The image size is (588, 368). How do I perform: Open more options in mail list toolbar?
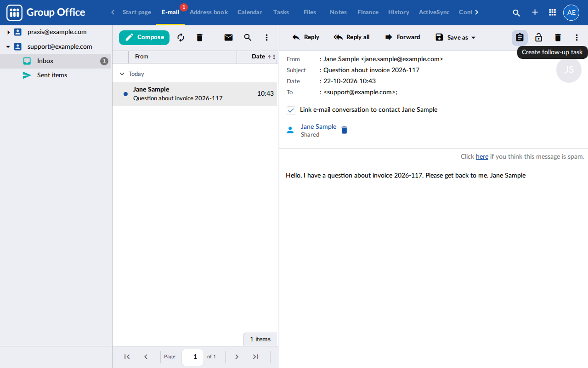tap(267, 38)
